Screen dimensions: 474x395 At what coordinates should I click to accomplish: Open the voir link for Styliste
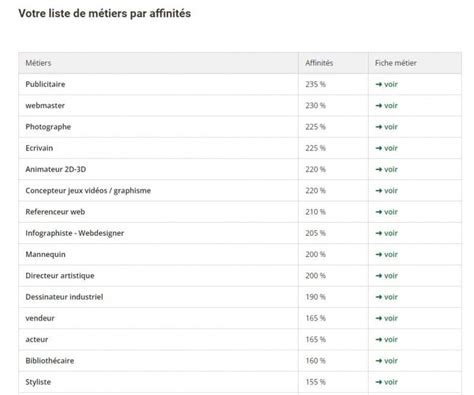point(387,382)
